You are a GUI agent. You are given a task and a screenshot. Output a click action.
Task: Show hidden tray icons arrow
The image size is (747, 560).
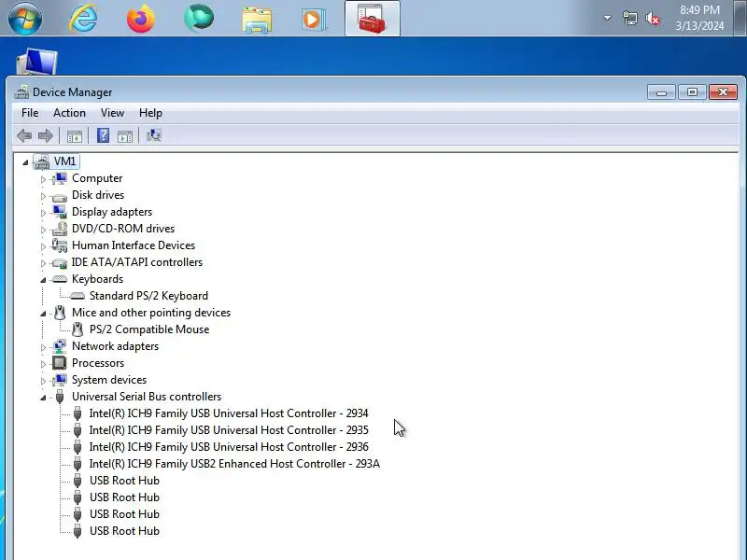pos(607,18)
